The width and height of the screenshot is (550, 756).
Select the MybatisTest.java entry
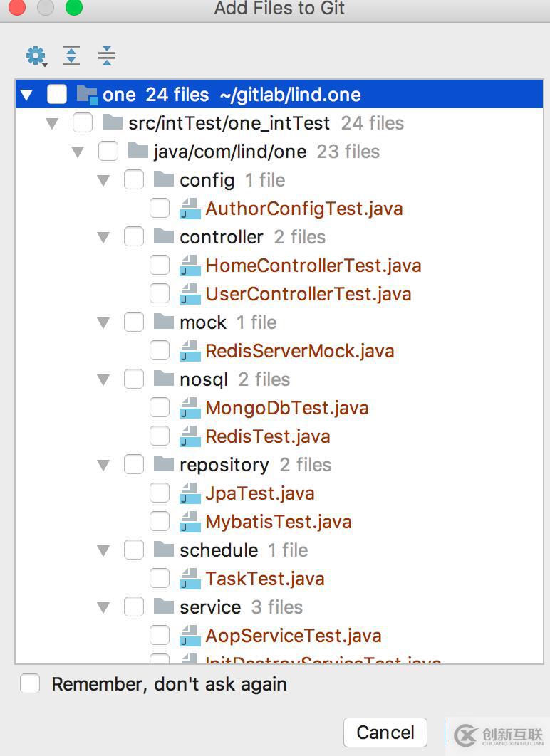tap(278, 522)
